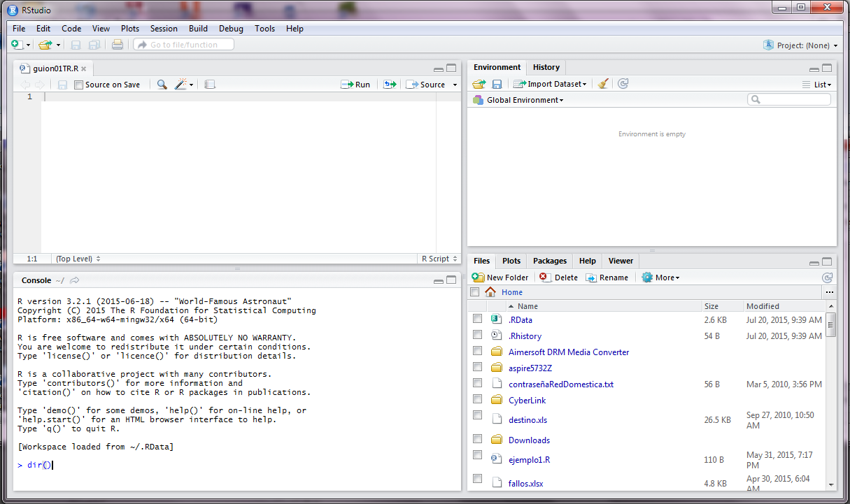Tick the checkbox for Aimersoft DRM Media Converter

(477, 351)
